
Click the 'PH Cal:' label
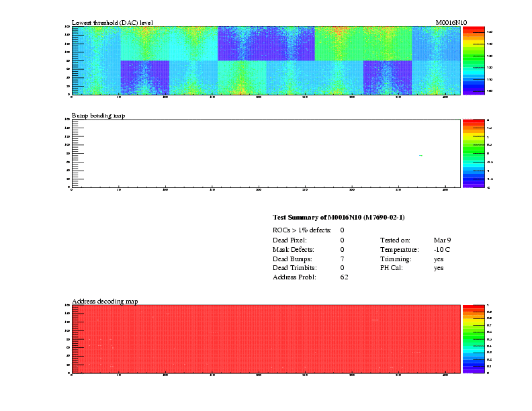click(x=391, y=268)
